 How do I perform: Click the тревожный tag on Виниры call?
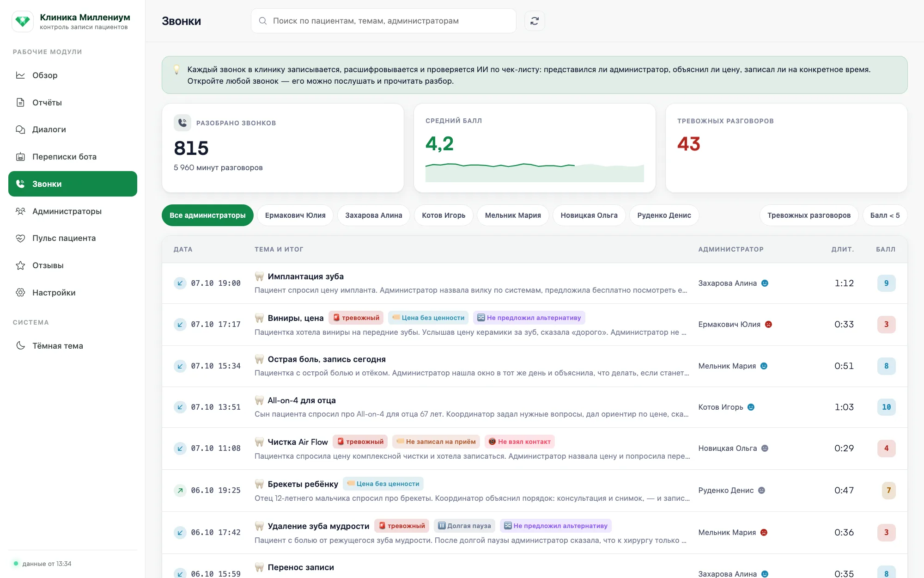pos(356,318)
